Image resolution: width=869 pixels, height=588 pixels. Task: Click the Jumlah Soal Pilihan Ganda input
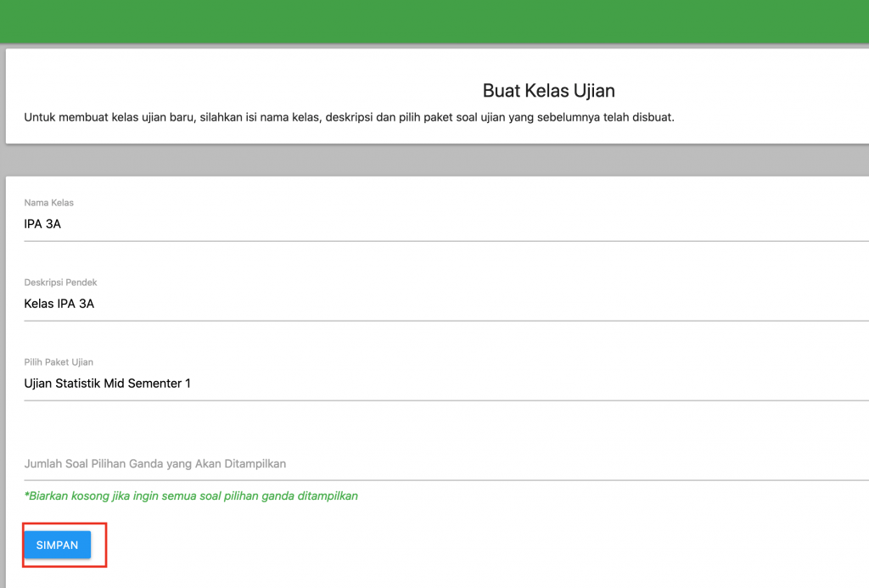339,463
